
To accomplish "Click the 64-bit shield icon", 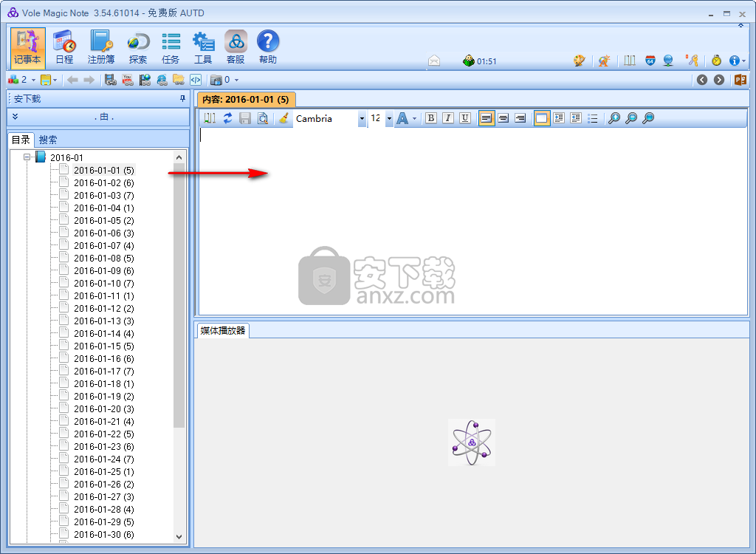I will (650, 61).
